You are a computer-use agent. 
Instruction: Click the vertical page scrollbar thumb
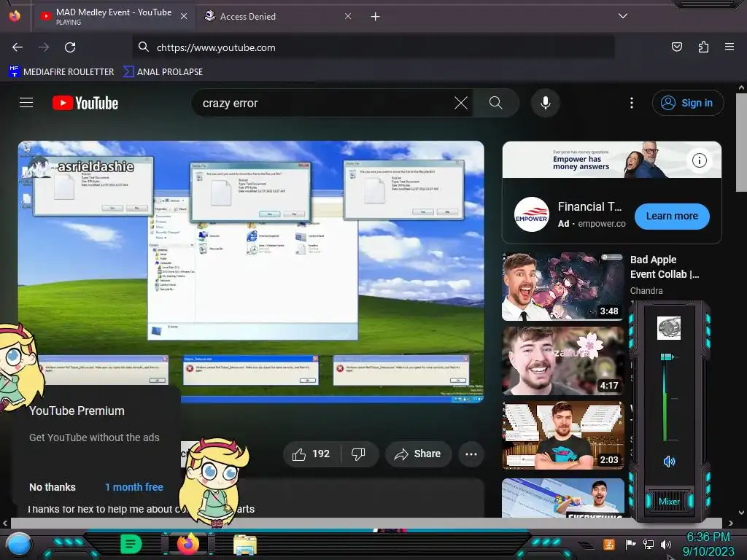(x=741, y=142)
